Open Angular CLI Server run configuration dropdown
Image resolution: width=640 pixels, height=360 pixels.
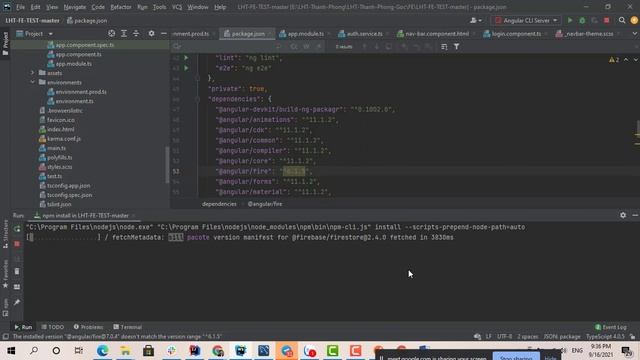pyautogui.click(x=526, y=20)
